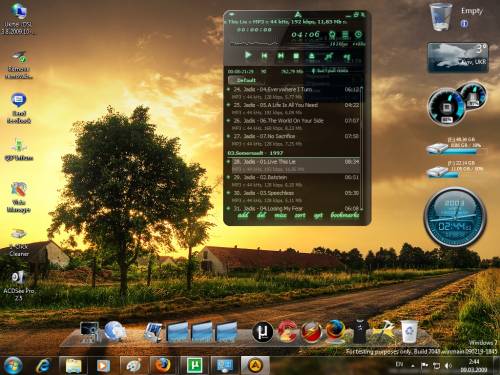Viewport: 500px width, 375px height.
Task: Launch Firefox from the dock
Action: coord(336,331)
